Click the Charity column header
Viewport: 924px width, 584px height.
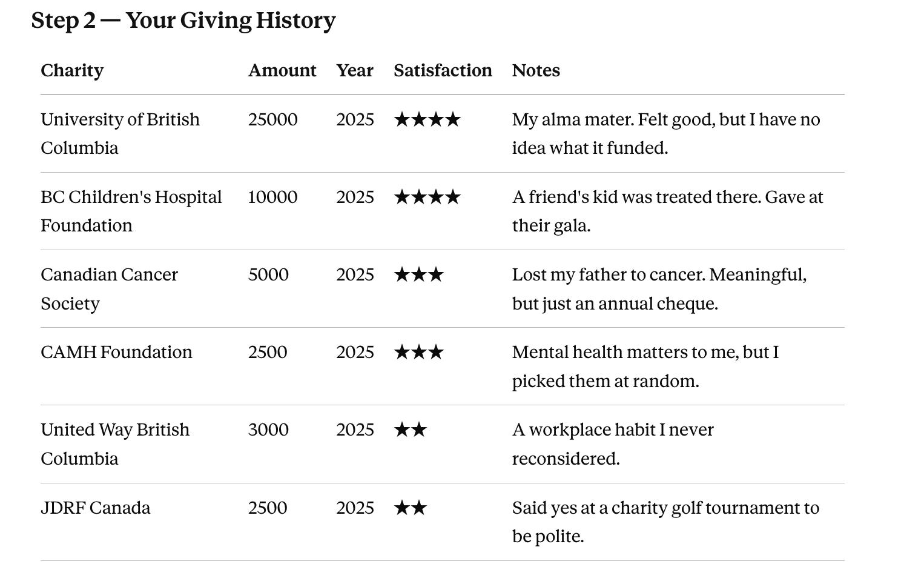click(72, 70)
